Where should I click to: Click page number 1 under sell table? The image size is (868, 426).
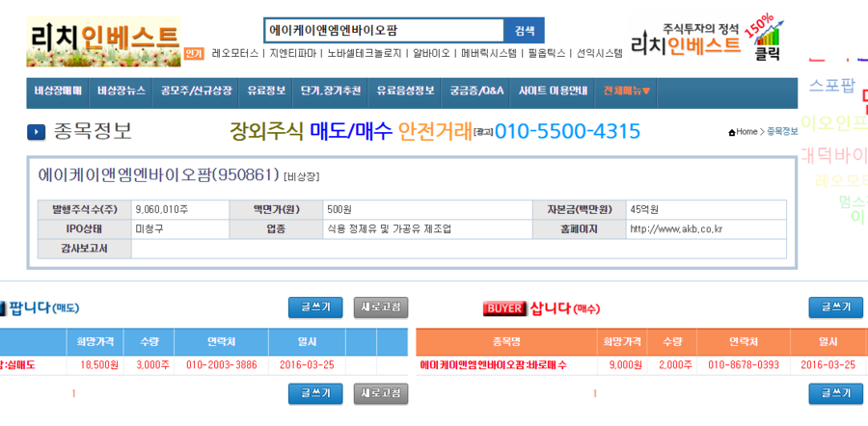pyautogui.click(x=73, y=394)
